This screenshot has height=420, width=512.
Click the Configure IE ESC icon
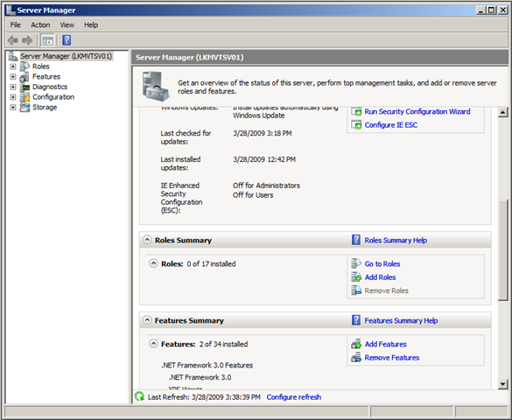pyautogui.click(x=356, y=125)
